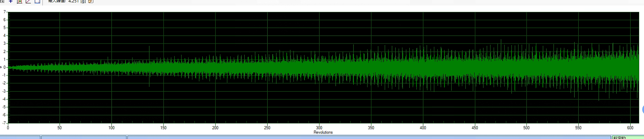
Task: Click the 300 tick label on x-axis
Action: [319, 128]
